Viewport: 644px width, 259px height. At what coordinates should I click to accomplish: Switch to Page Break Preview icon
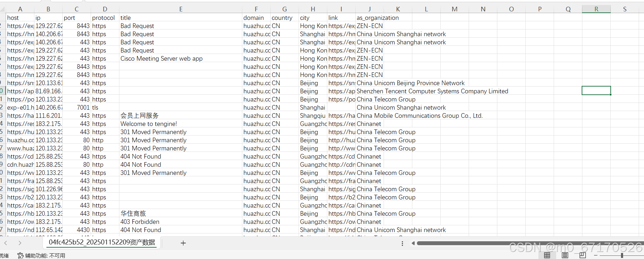(x=583, y=255)
